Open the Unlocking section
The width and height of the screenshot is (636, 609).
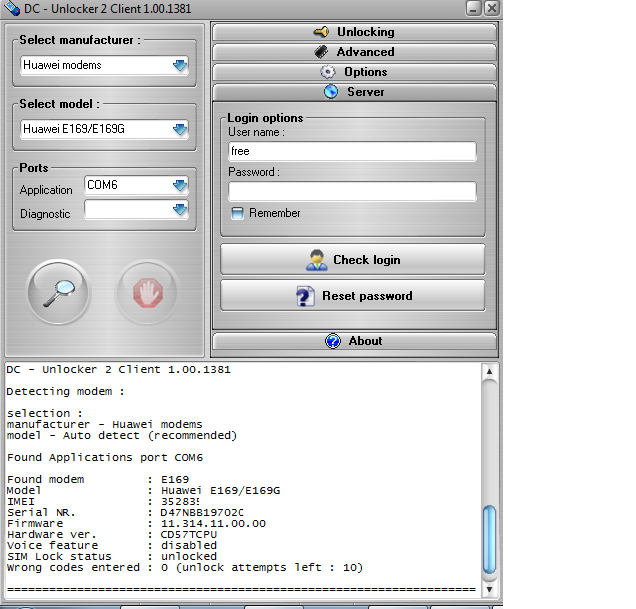[354, 32]
